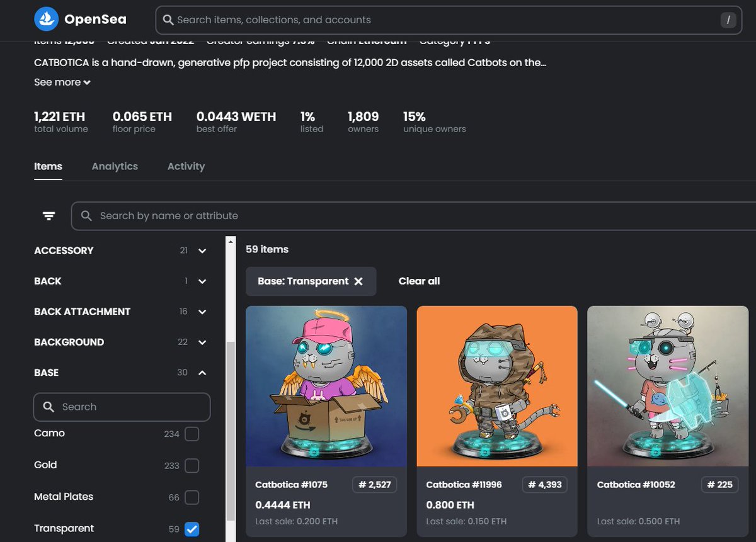Screen dimensions: 756x542
Task: Open Catbotica #10052 title link
Action: [636, 485]
